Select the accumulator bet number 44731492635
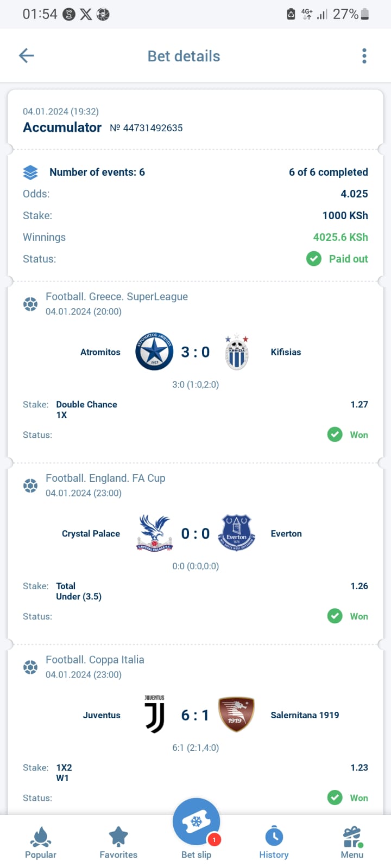391x868 pixels. tap(148, 128)
